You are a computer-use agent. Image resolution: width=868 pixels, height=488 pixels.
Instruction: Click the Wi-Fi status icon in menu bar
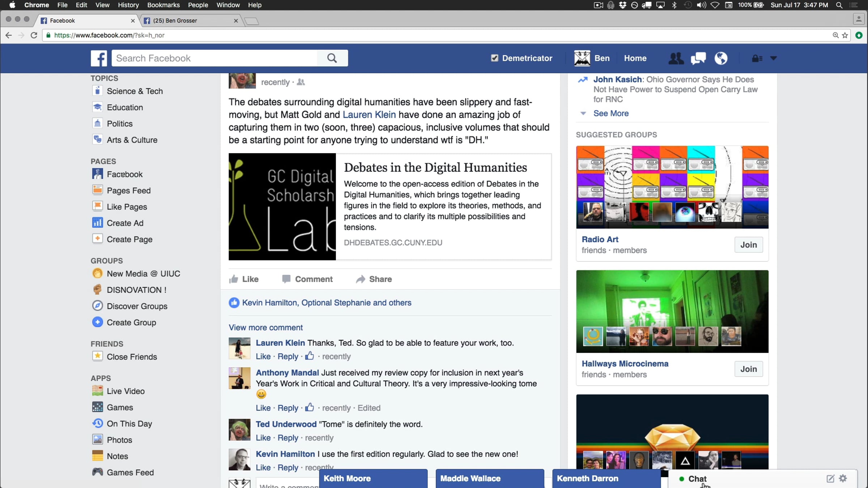point(715,5)
